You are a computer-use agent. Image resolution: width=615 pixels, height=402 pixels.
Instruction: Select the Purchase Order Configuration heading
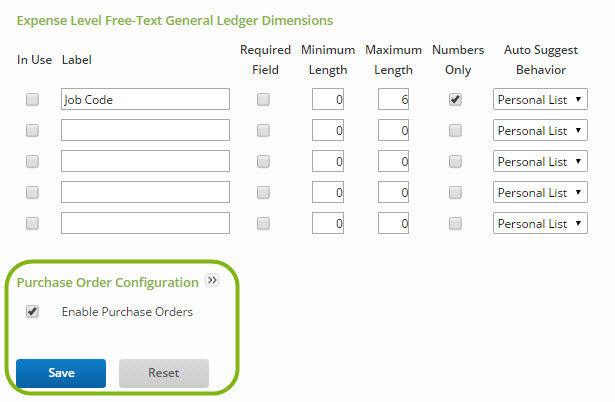(x=107, y=282)
